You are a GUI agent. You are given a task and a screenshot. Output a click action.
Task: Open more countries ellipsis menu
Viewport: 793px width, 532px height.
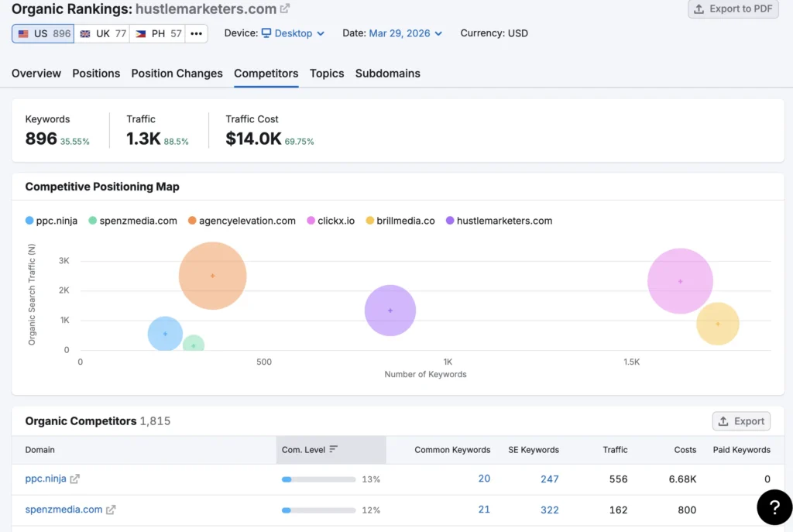[x=196, y=33]
